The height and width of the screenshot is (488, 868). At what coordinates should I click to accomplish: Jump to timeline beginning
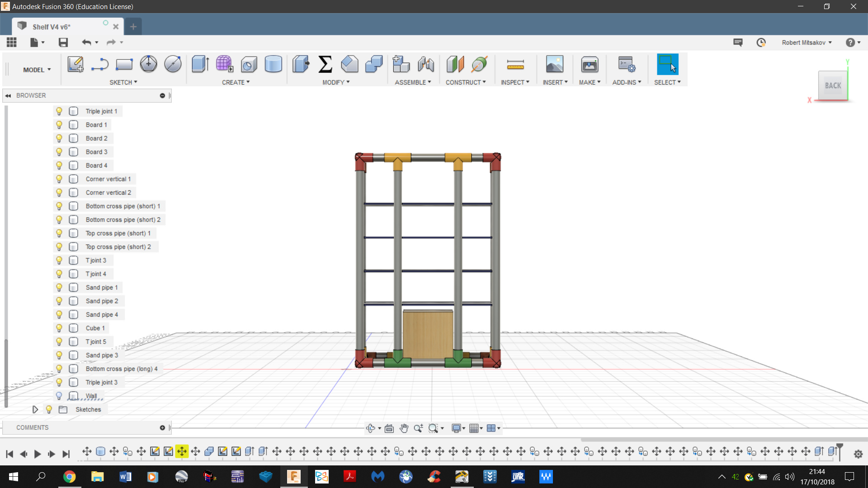pyautogui.click(x=9, y=454)
